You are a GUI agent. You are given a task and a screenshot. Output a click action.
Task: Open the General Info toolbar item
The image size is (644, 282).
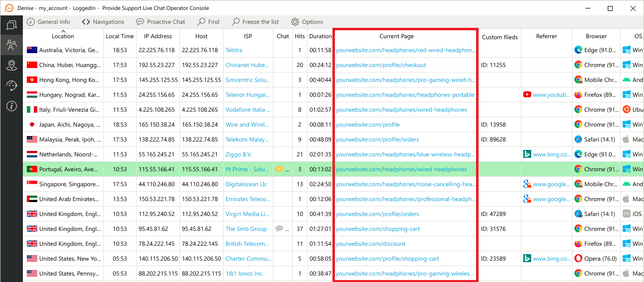coord(49,22)
